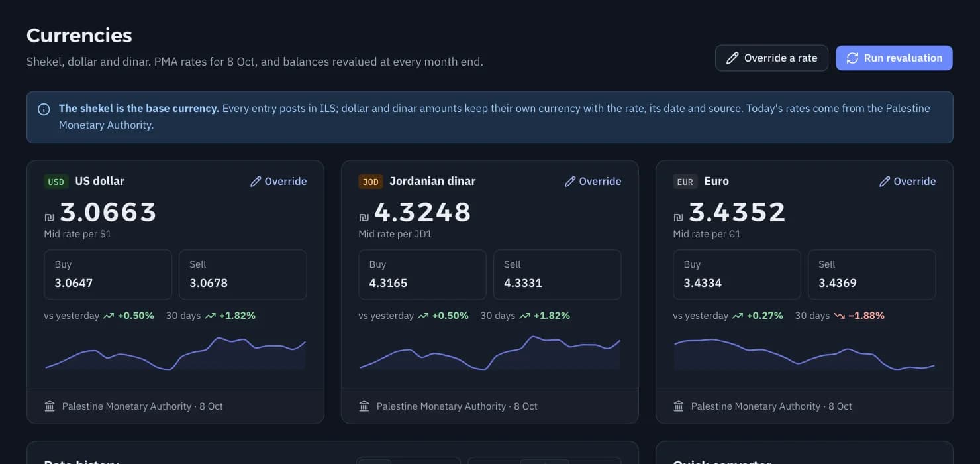
Task: Override the Jordanian dinar rate
Action: [x=593, y=182]
